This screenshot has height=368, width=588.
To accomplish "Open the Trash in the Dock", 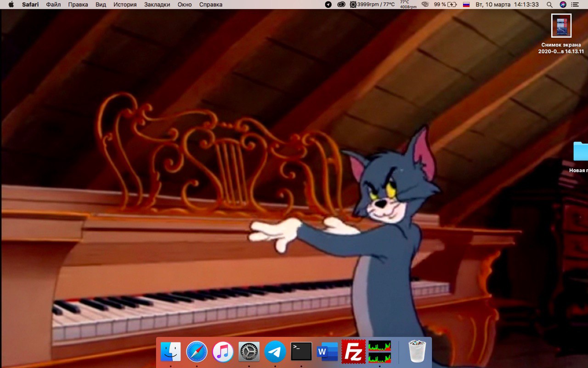I will coord(417,352).
